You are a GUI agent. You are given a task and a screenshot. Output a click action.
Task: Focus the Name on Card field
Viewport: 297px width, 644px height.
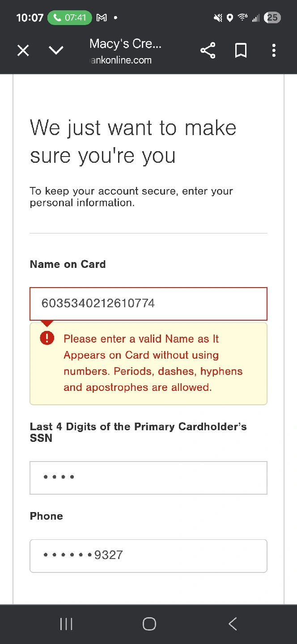click(148, 304)
